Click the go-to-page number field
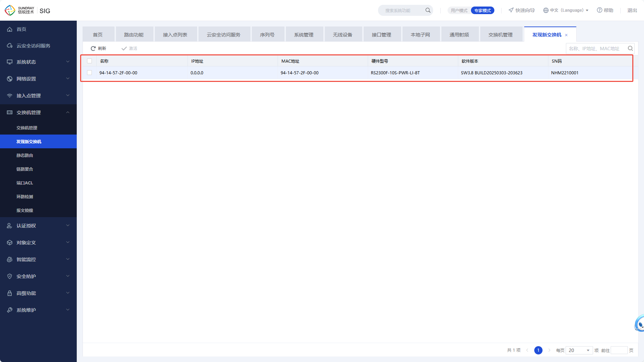 coord(619,350)
